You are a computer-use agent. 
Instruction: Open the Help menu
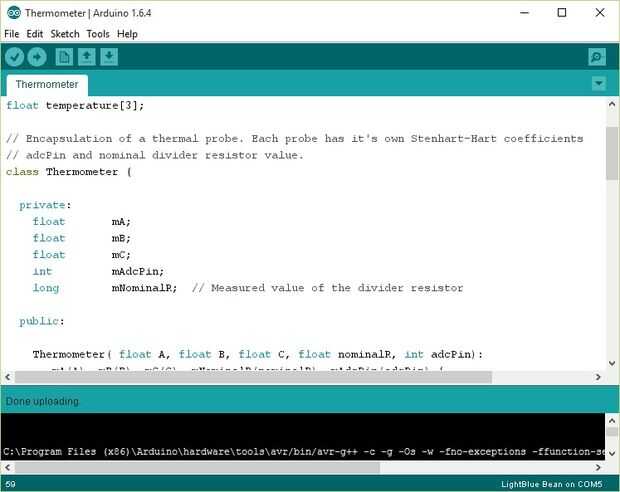click(127, 34)
